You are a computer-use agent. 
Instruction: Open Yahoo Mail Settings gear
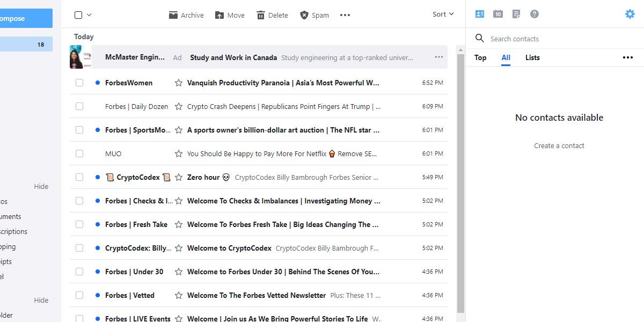point(629,13)
